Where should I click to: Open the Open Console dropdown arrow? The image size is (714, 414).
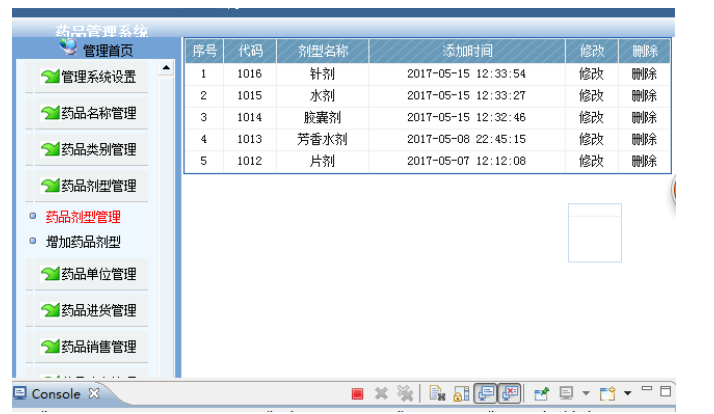(627, 393)
